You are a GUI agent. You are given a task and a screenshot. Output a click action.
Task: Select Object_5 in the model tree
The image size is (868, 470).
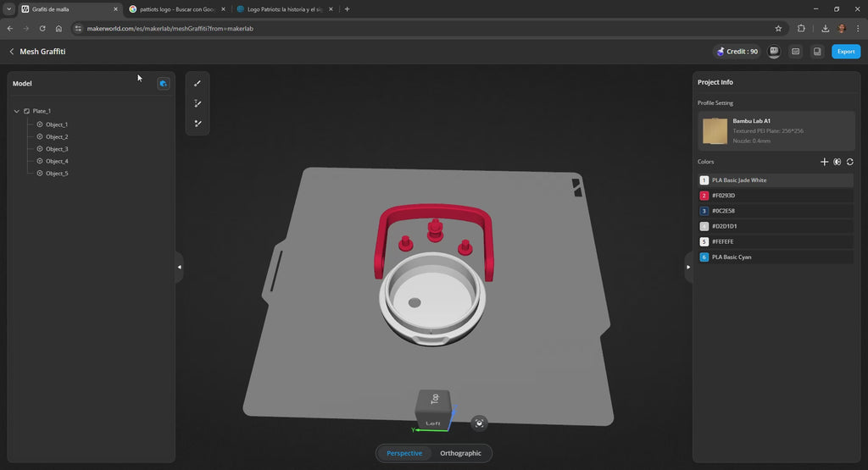[57, 174]
